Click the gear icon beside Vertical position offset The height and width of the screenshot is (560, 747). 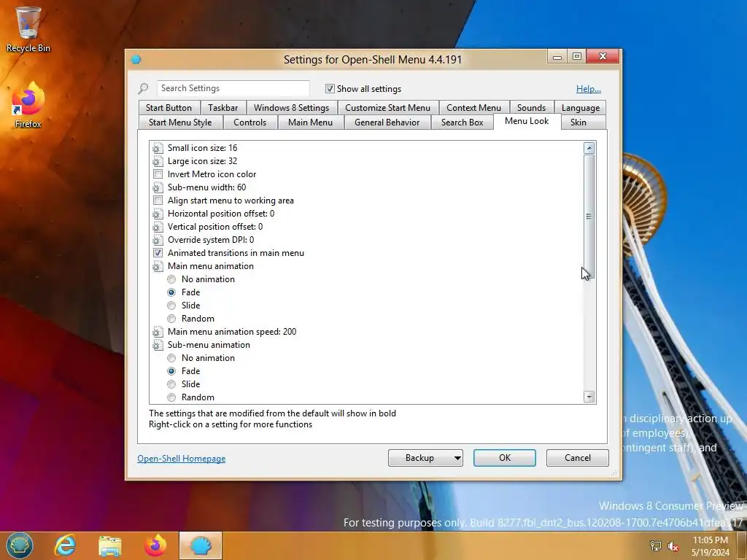(x=158, y=227)
